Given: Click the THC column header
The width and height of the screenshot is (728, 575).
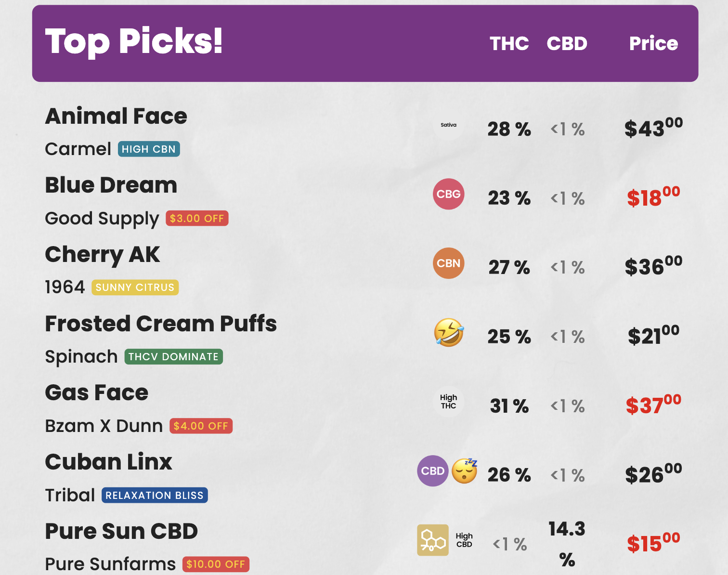Looking at the screenshot, I should click(509, 43).
